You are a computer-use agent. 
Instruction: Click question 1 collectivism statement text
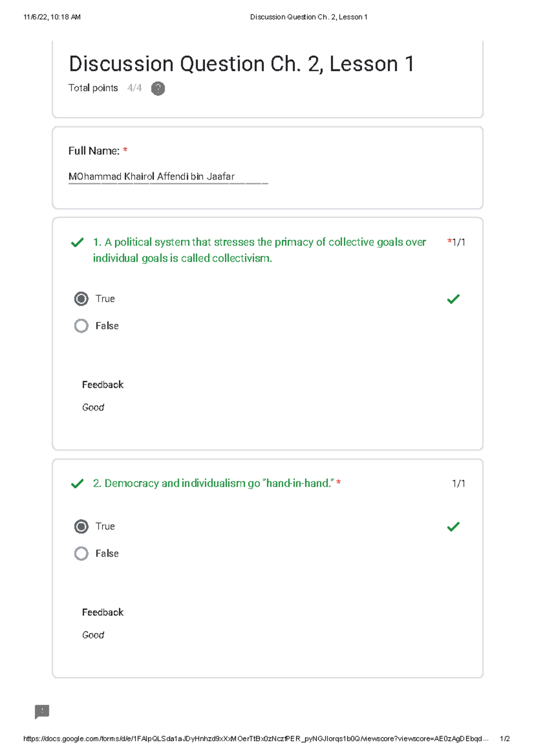(259, 250)
